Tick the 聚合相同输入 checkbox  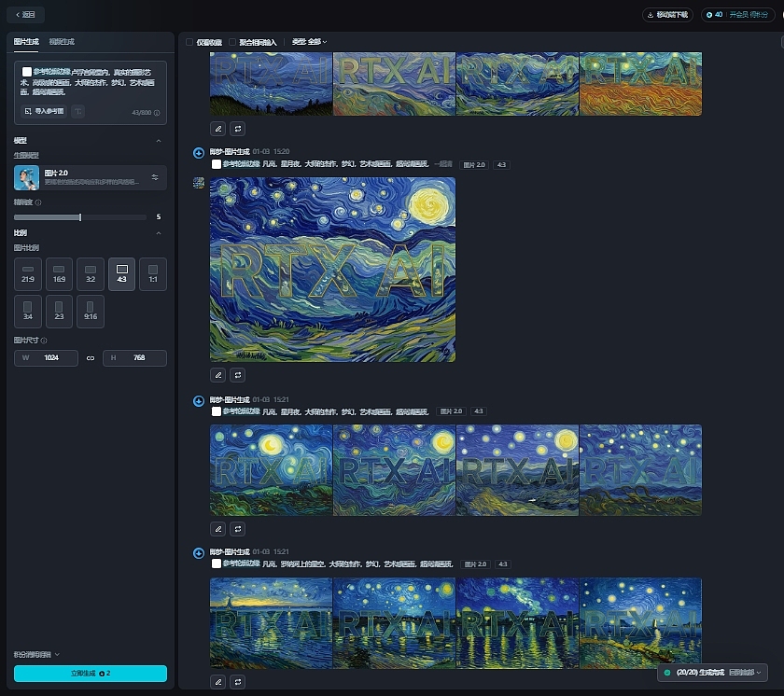coord(232,42)
